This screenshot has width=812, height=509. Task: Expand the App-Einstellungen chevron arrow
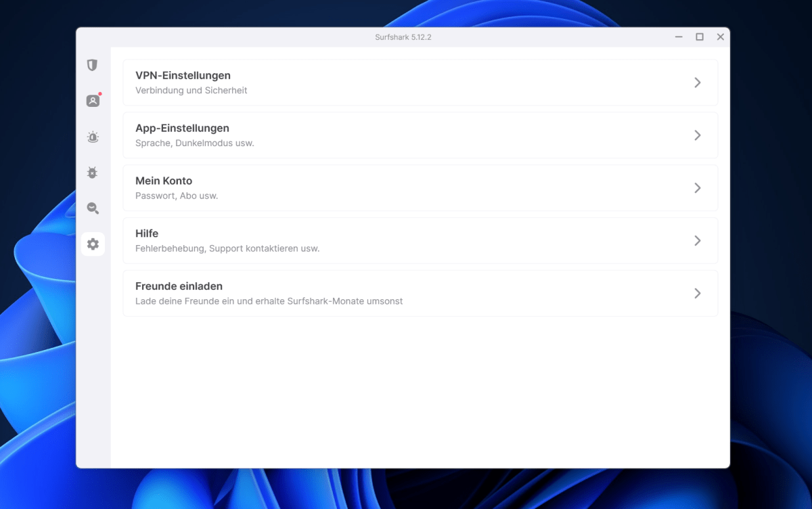[x=697, y=135]
